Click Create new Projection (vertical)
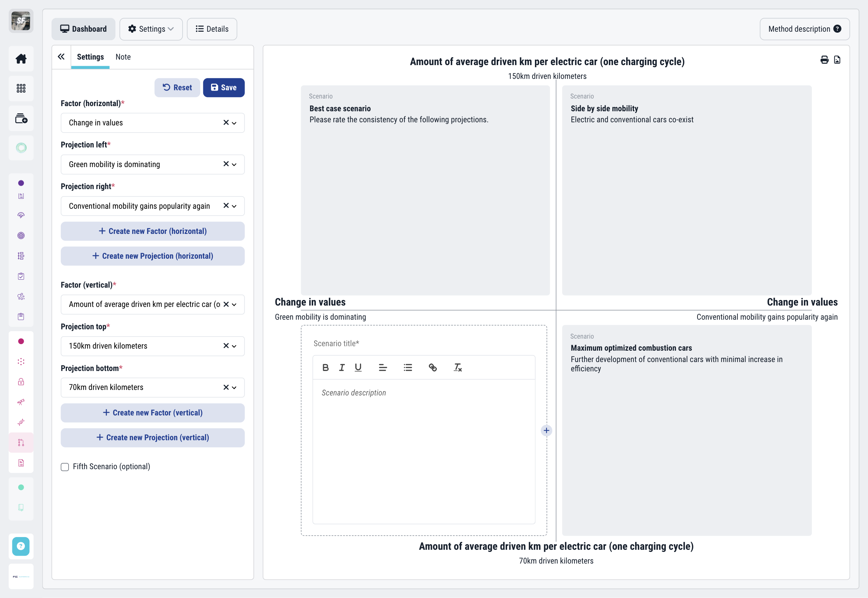Screen dimensions: 868x598 coord(153,437)
